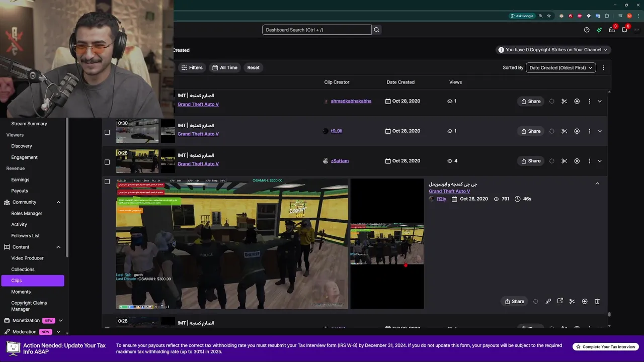Tick checkbox of expanded R2iy clip
Viewport: 644px width, 362px height.
click(x=107, y=182)
